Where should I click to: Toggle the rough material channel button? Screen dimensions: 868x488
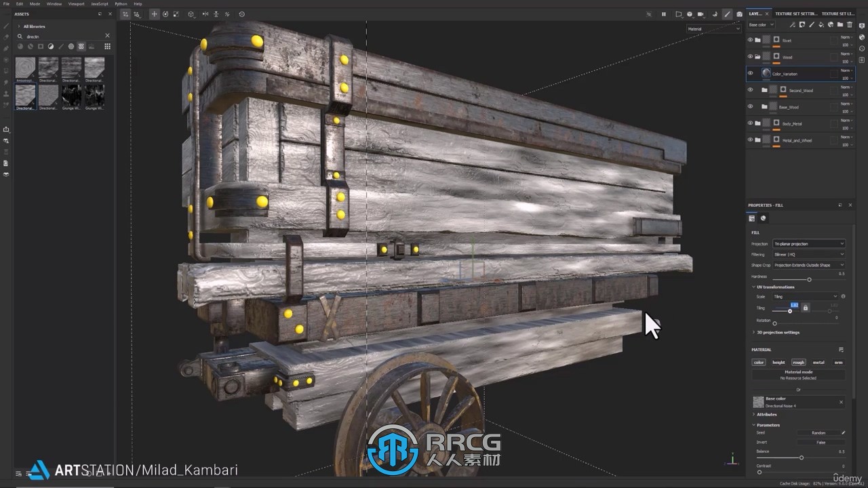[x=799, y=362]
